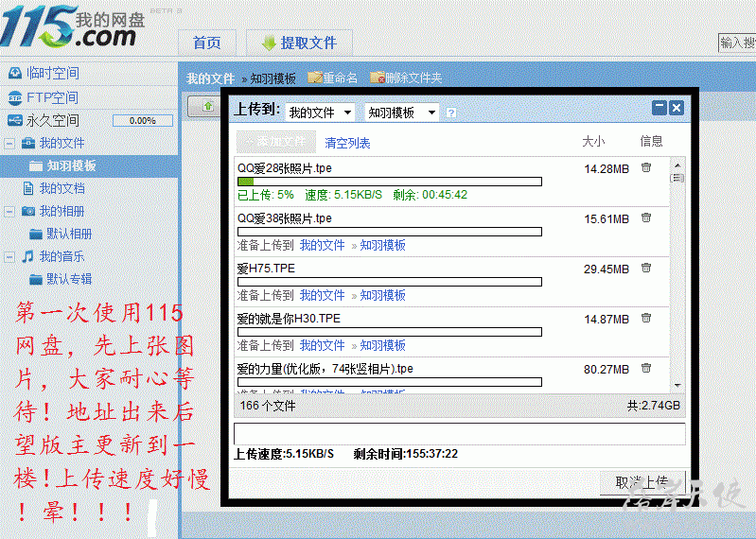Click the 重命名 pencil folder icon

(315, 78)
